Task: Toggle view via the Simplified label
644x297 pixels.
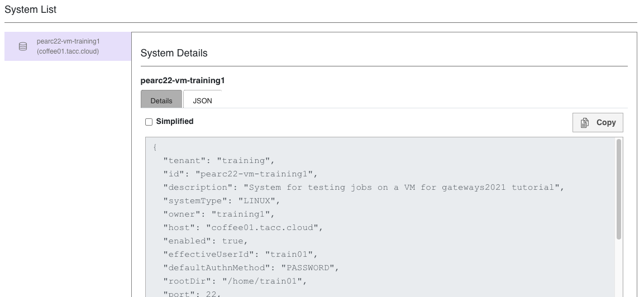Action: tap(175, 122)
